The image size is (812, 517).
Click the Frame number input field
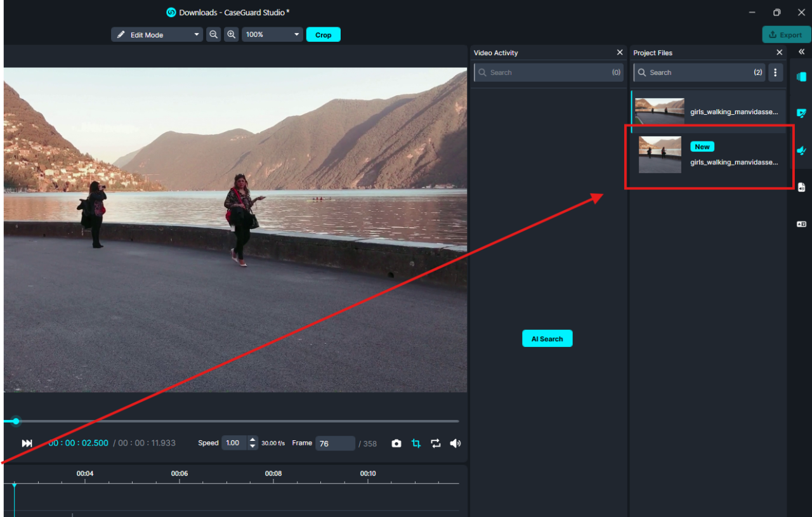(x=335, y=443)
